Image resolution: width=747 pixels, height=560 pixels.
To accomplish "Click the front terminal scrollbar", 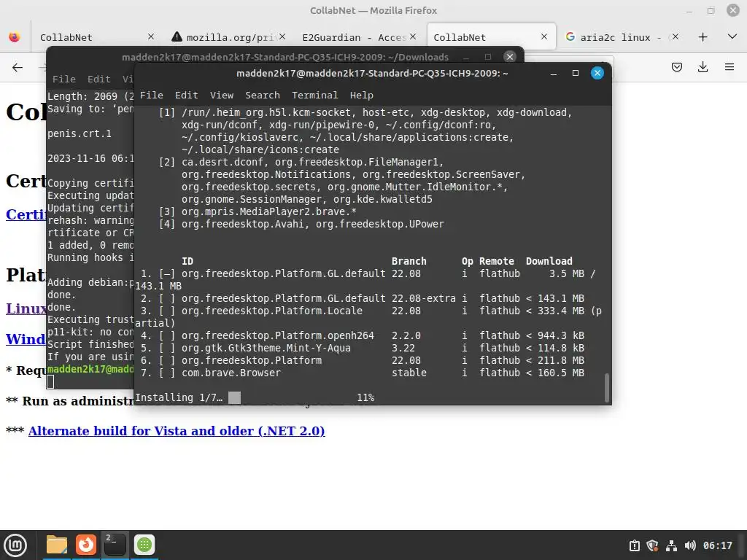I will point(606,388).
